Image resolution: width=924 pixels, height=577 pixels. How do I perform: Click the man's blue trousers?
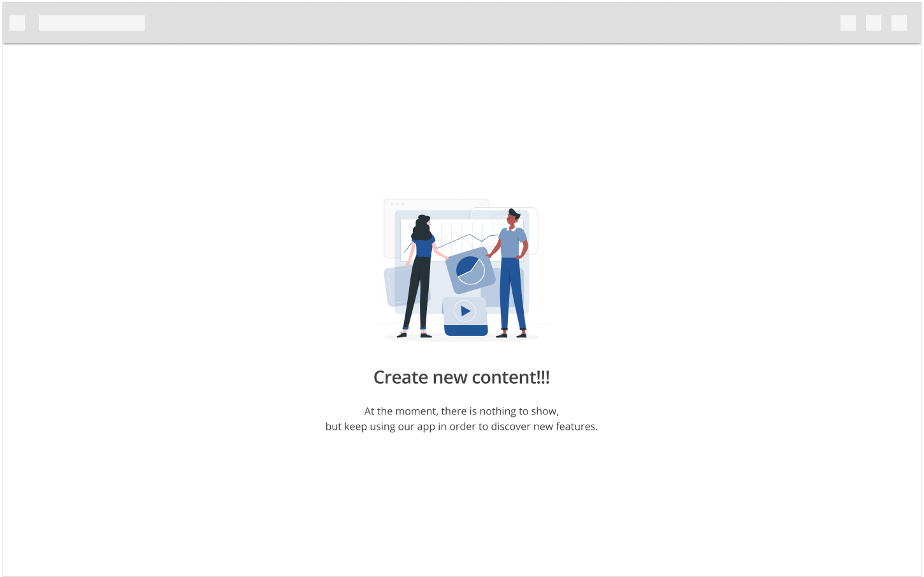(512, 293)
